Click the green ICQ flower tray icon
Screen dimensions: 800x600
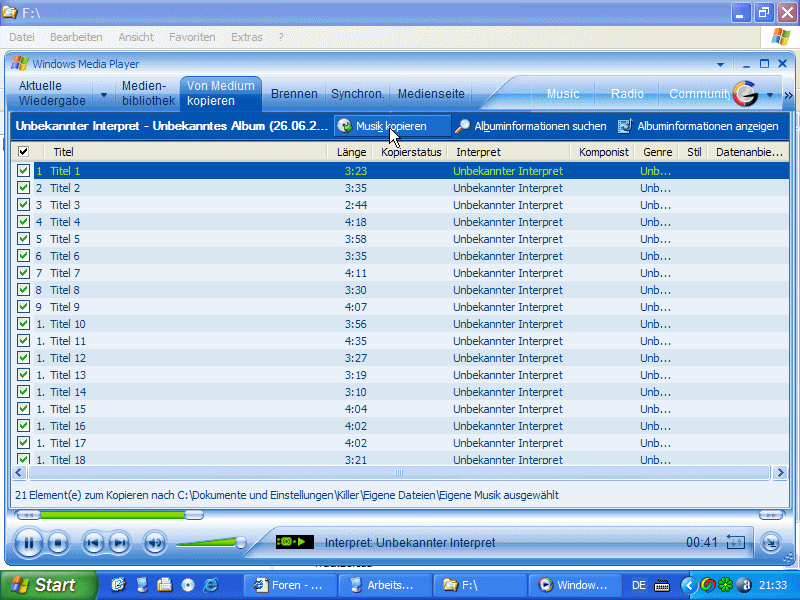[725, 585]
